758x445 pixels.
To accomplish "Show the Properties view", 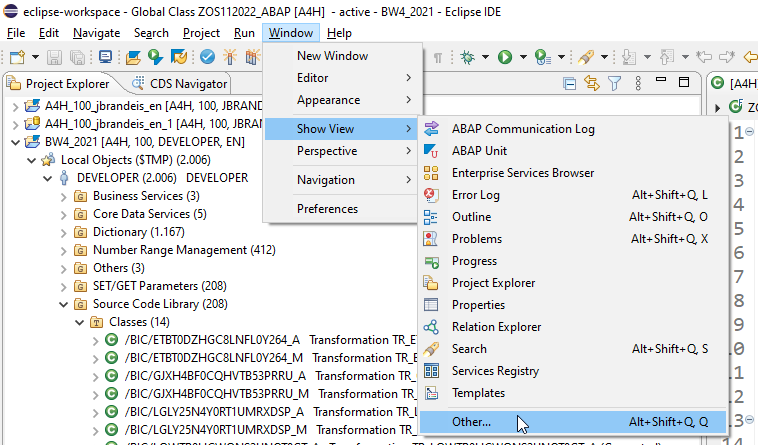I will [572, 305].
